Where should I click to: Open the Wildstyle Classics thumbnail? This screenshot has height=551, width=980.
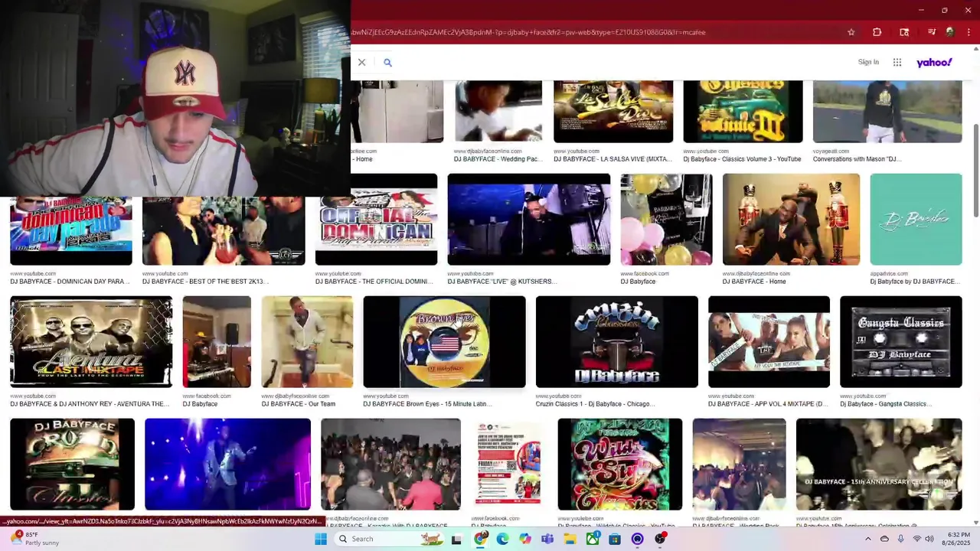point(619,464)
